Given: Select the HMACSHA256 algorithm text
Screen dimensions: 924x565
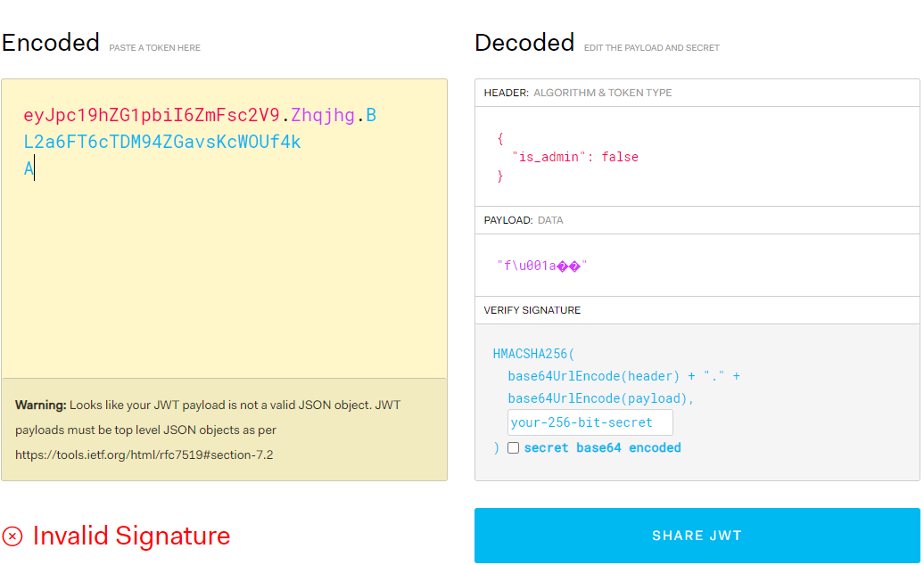Looking at the screenshot, I should (x=529, y=353).
